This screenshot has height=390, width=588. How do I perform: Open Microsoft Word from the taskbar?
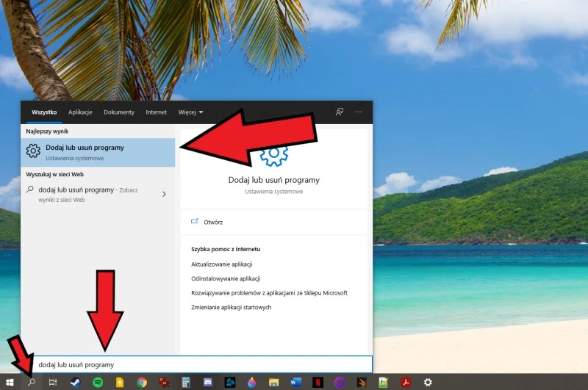point(295,382)
